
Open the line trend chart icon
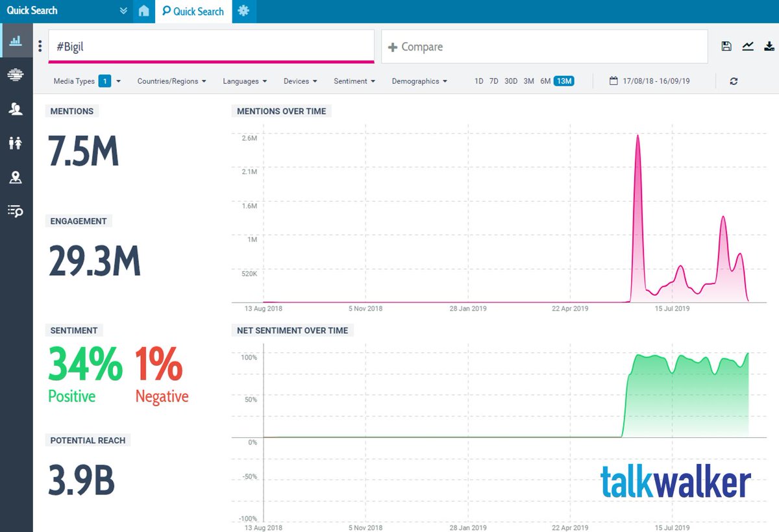pyautogui.click(x=748, y=46)
